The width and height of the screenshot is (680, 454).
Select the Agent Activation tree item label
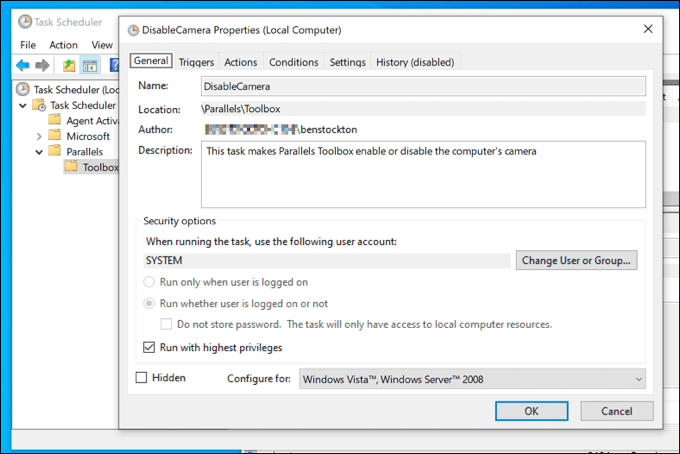pos(92,121)
